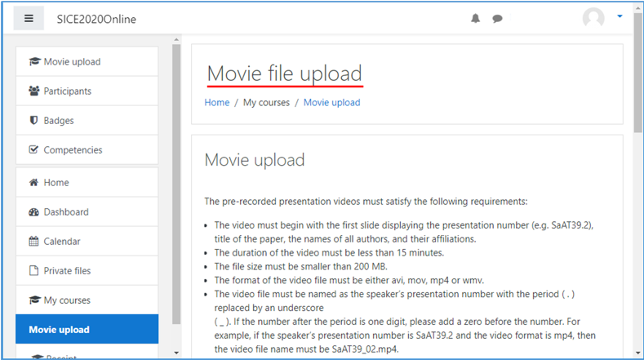
Task: Click the Participants group icon
Action: pos(33,91)
